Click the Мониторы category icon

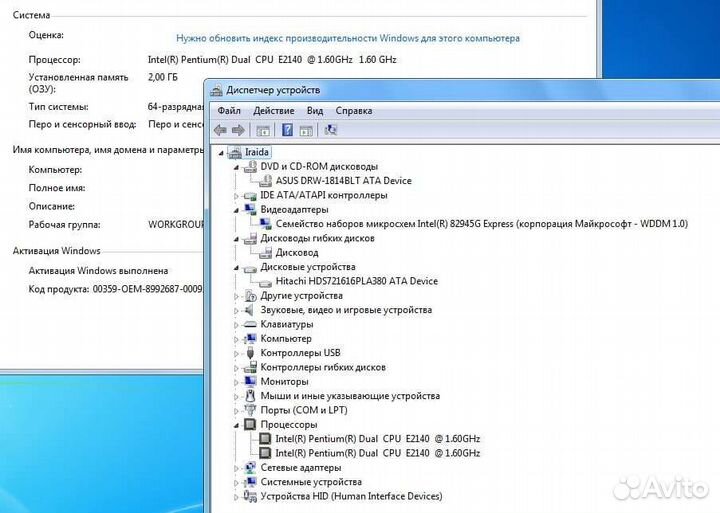click(250, 382)
